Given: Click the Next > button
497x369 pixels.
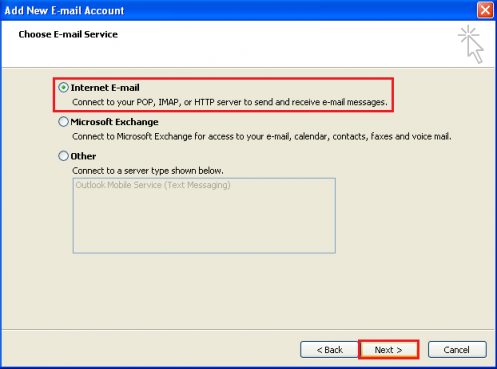Looking at the screenshot, I should pos(388,350).
